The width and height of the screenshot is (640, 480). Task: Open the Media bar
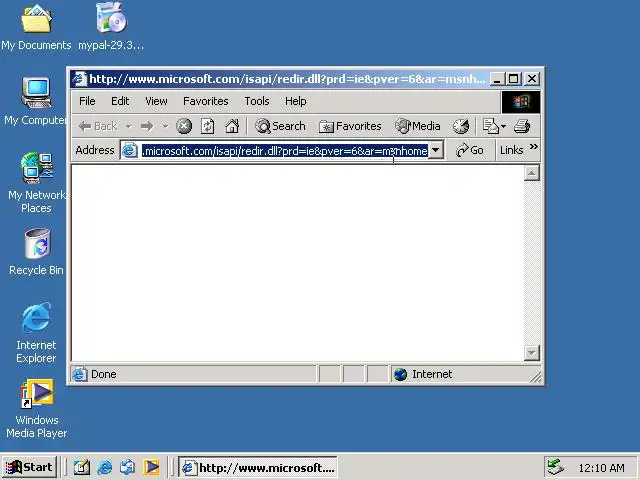(418, 126)
